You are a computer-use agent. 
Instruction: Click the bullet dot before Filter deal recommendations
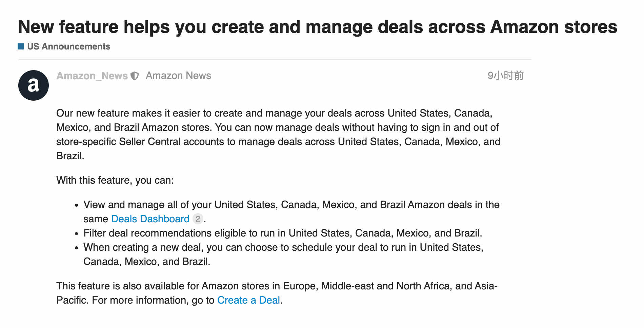pyautogui.click(x=77, y=234)
